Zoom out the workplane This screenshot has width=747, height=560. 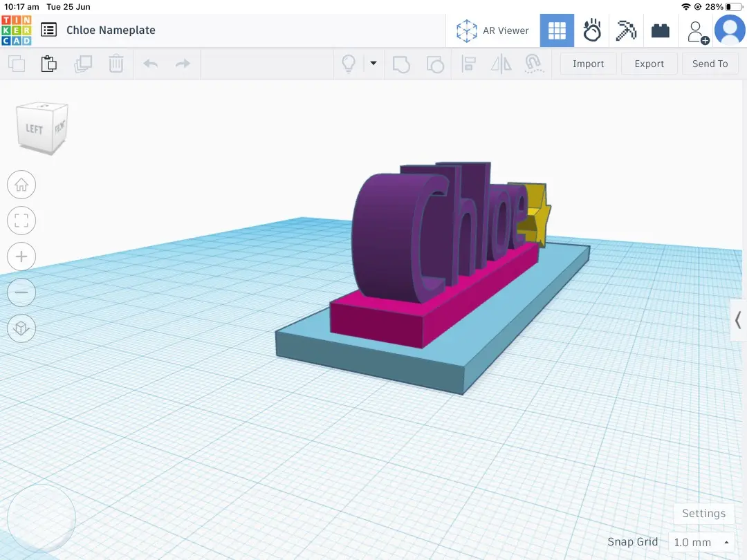coord(21,292)
